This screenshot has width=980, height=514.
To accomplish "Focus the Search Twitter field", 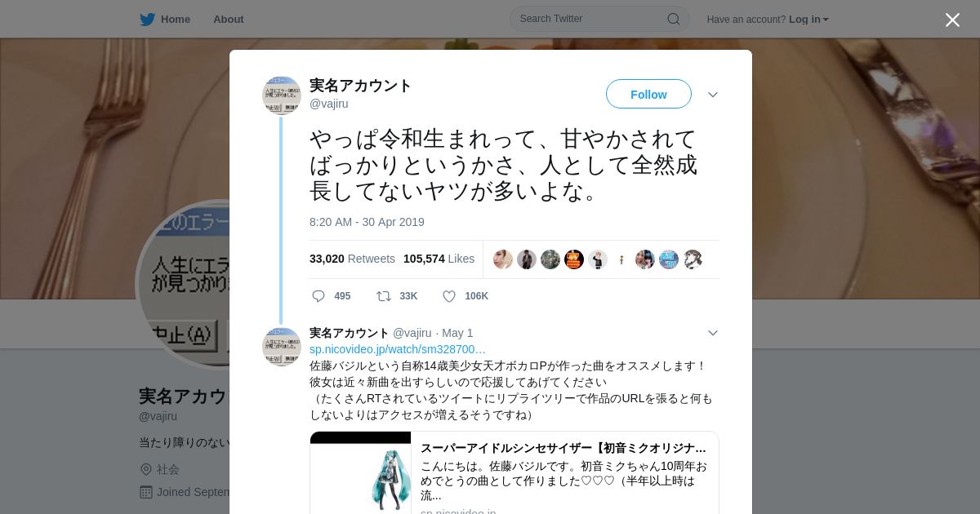I will (599, 19).
